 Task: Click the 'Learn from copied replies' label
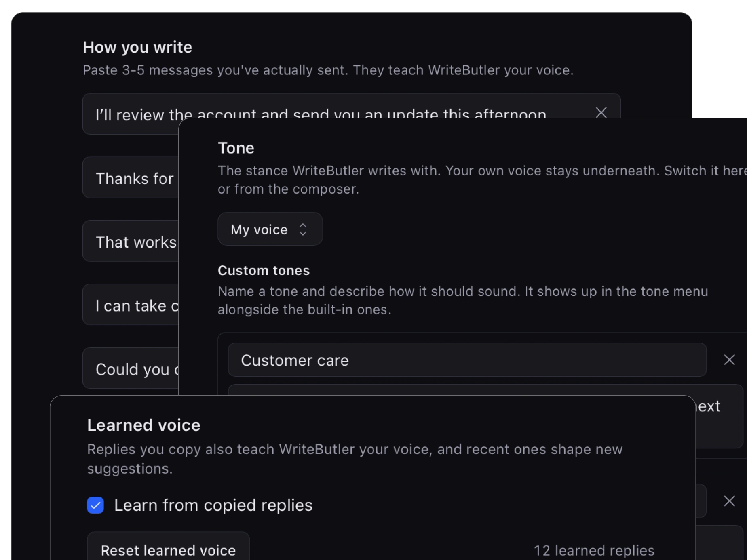click(213, 505)
